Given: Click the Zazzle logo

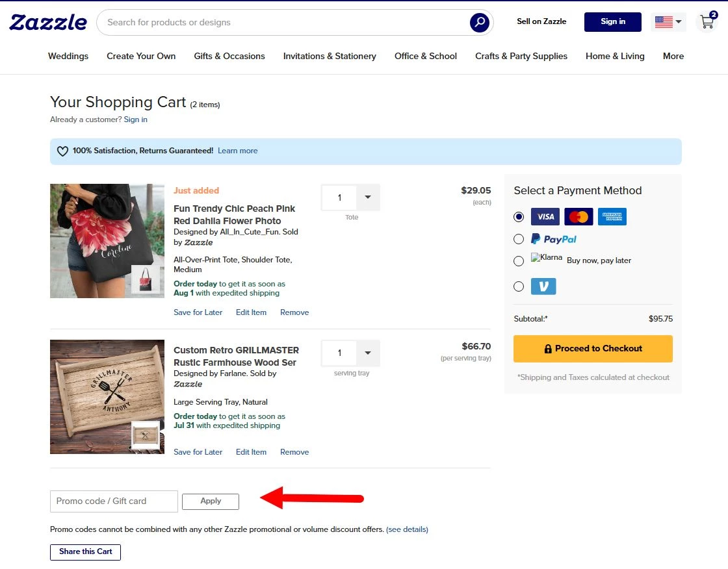Looking at the screenshot, I should click(47, 21).
